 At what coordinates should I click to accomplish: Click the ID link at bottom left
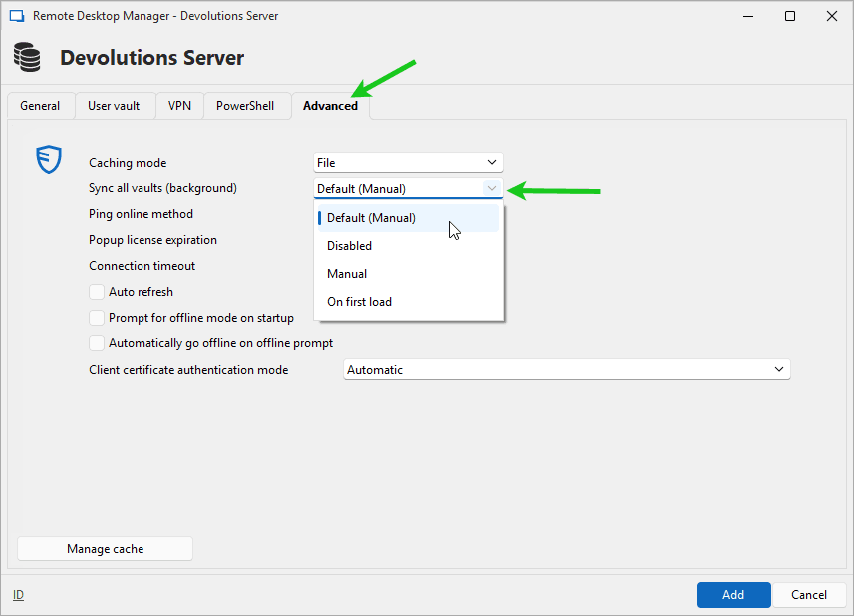(x=18, y=594)
